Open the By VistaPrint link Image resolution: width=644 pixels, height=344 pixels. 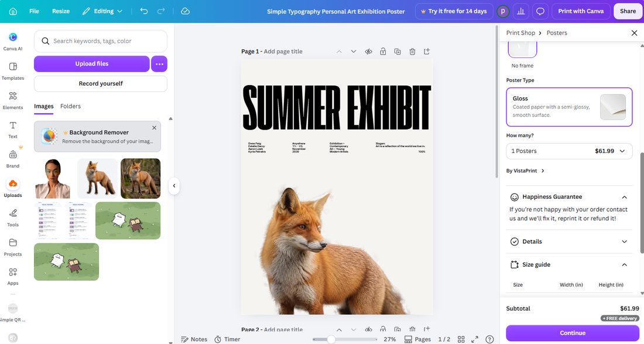(525, 171)
